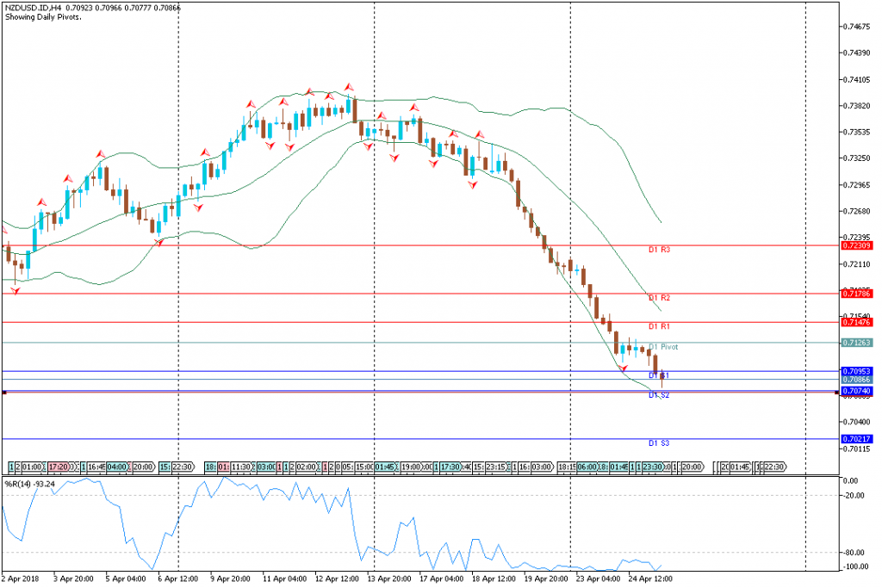This screenshot has height=588, width=882.
Task: Select the cyan 04:00 event marker
Action: (x=116, y=467)
